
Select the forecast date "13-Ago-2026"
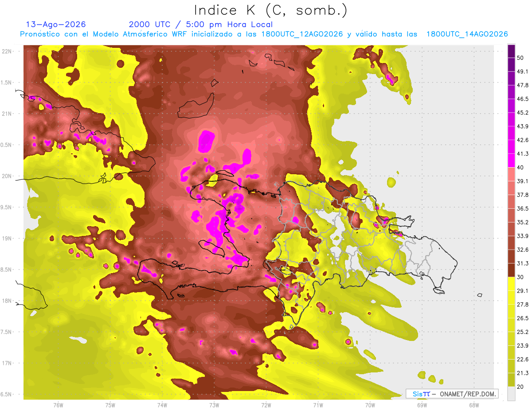(x=56, y=24)
